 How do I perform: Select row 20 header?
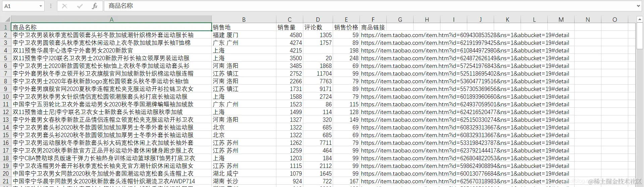click(6, 173)
